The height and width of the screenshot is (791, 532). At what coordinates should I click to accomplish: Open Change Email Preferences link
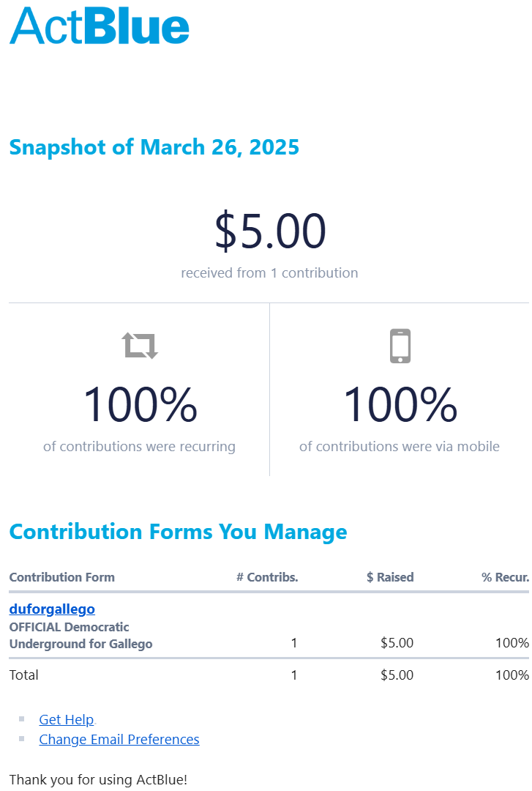click(119, 739)
